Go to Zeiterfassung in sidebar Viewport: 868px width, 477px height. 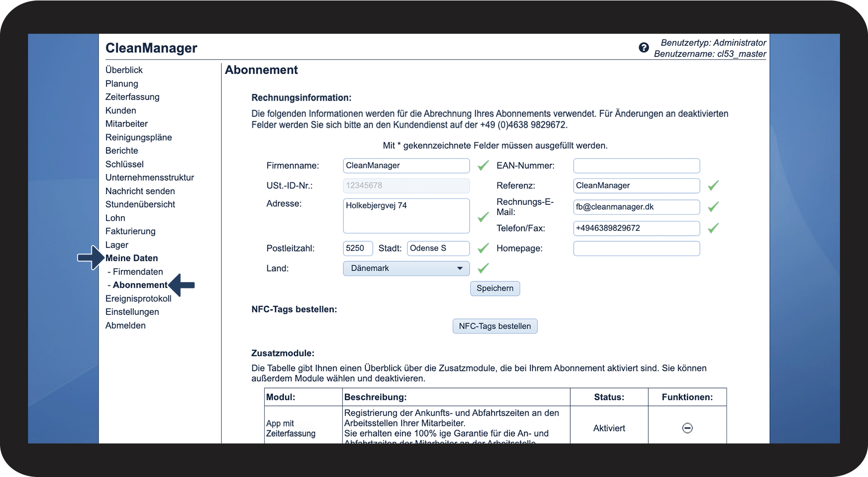[x=132, y=97]
